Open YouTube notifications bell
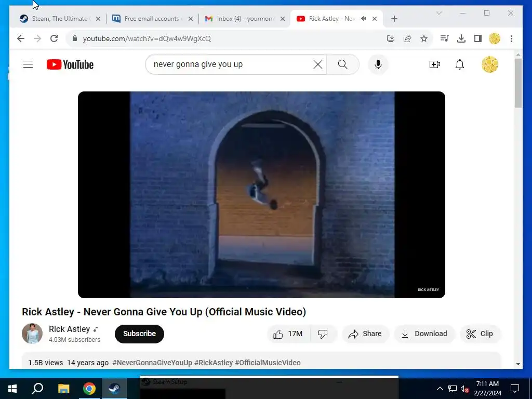 click(460, 64)
